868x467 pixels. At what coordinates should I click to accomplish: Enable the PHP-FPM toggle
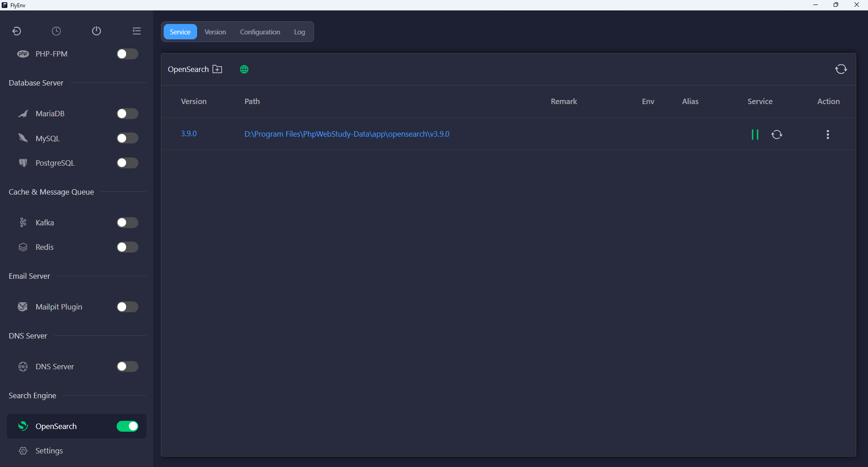point(127,54)
